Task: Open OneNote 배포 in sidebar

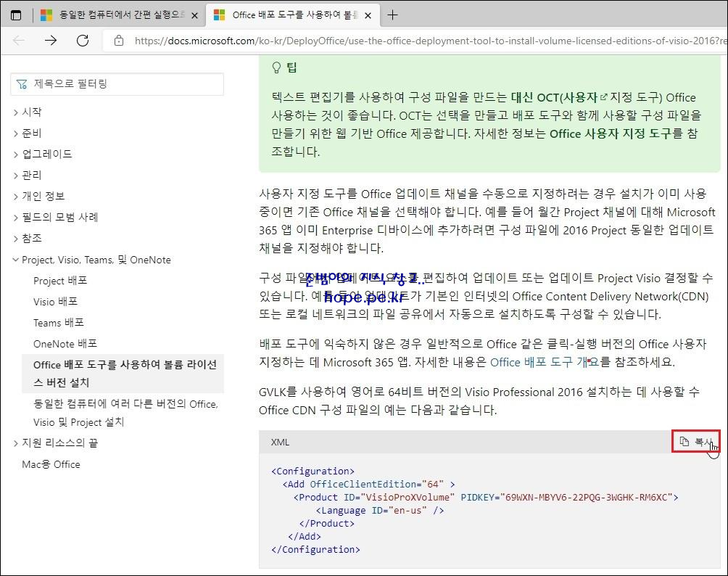Action: pos(65,344)
